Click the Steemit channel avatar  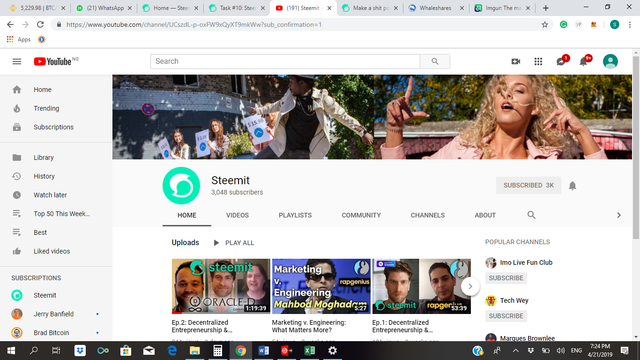181,186
